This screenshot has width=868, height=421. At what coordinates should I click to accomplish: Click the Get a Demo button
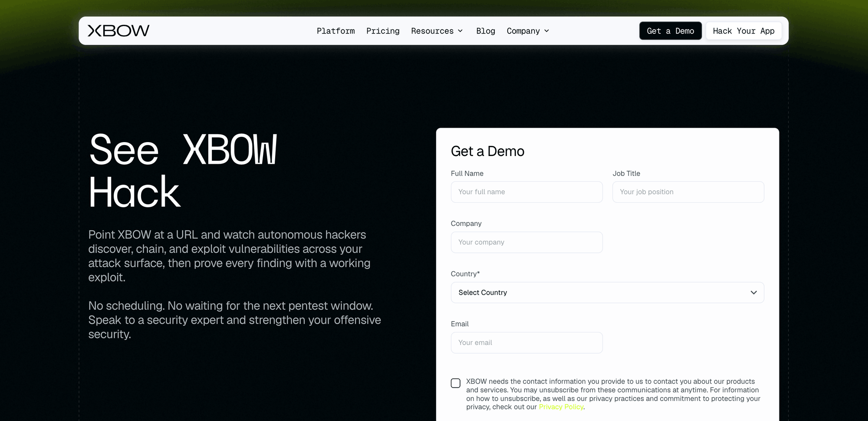pyautogui.click(x=671, y=31)
